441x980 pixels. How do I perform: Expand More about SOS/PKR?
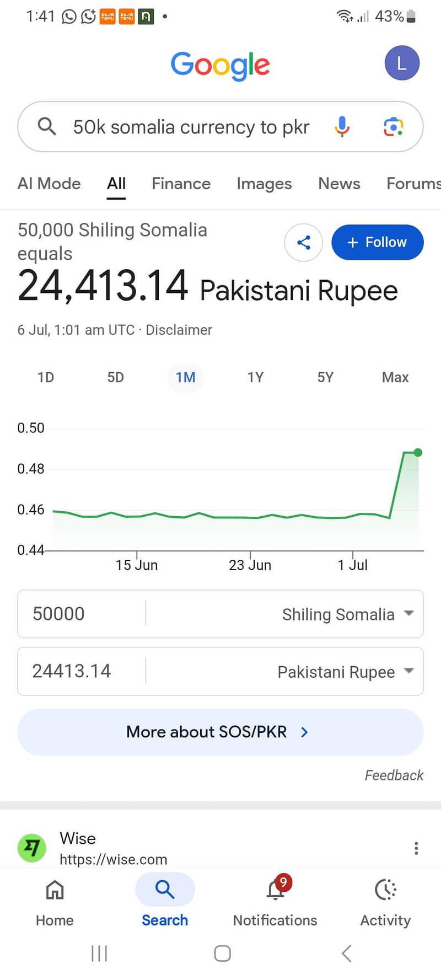(220, 732)
